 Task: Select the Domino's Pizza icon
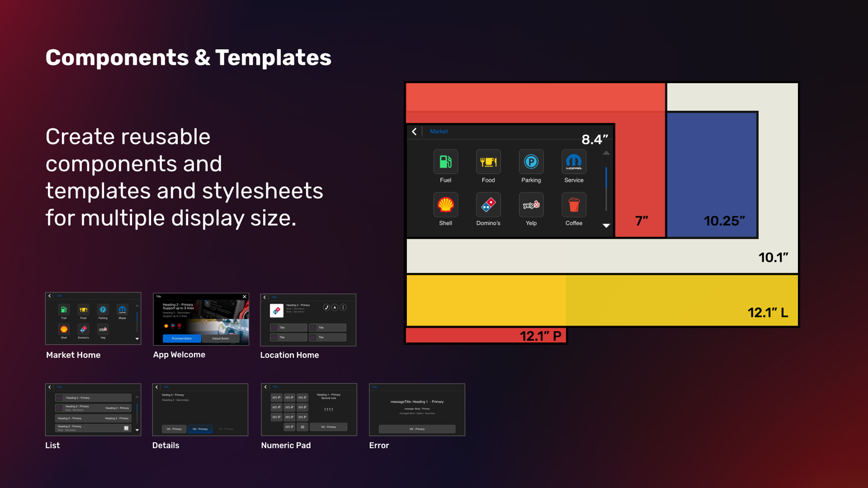[488, 205]
